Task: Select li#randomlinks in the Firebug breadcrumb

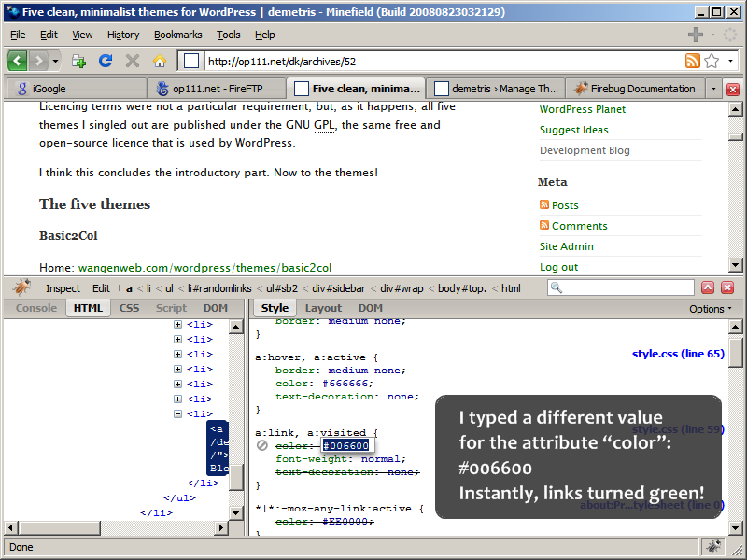Action: coord(219,288)
